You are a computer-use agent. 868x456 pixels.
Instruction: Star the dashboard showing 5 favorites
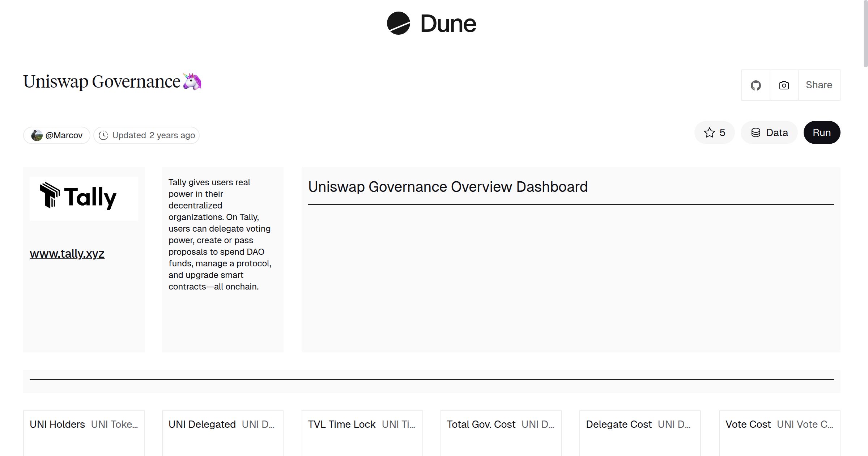tap(714, 132)
